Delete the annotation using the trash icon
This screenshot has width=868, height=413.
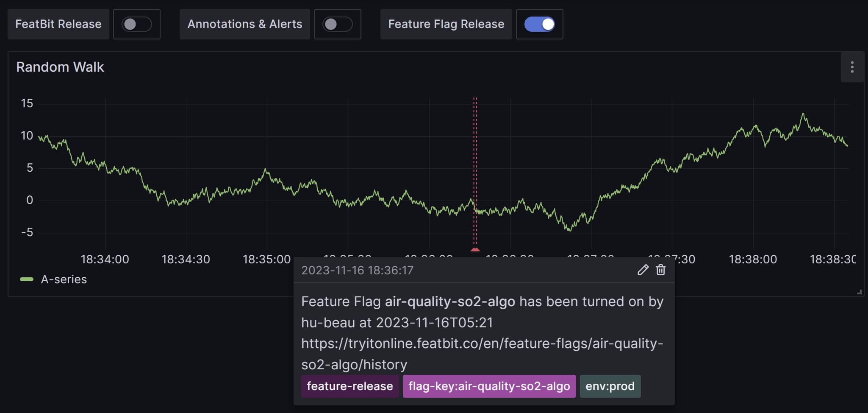pyautogui.click(x=660, y=270)
